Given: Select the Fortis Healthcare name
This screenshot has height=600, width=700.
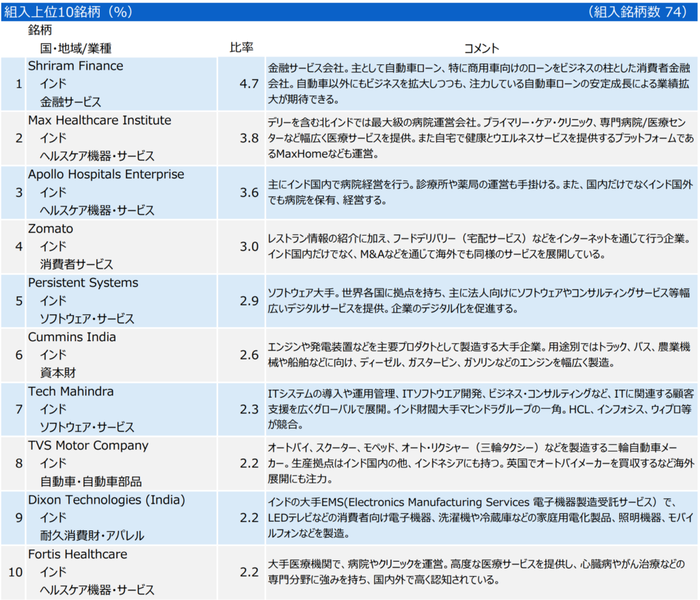Looking at the screenshot, I should click(77, 554).
